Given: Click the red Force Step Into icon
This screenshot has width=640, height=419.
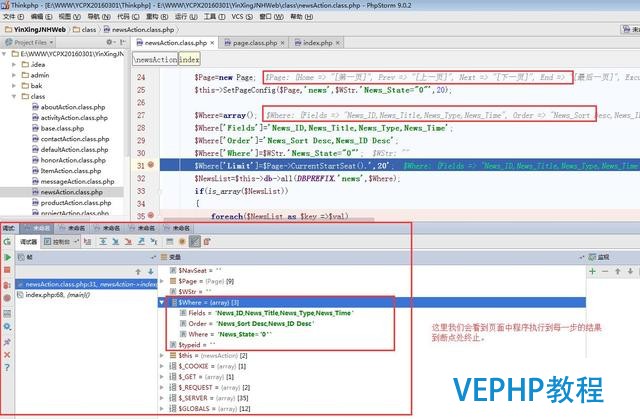Looking at the screenshot, I should coord(128,242).
